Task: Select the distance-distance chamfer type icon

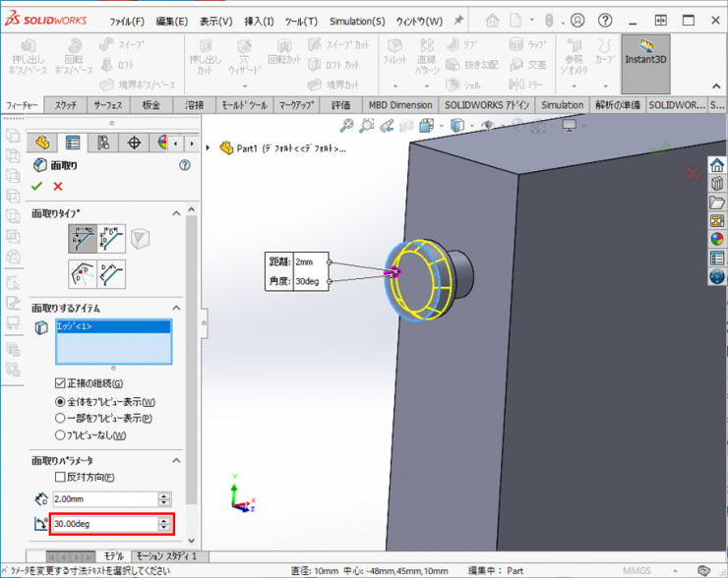Action: point(111,238)
